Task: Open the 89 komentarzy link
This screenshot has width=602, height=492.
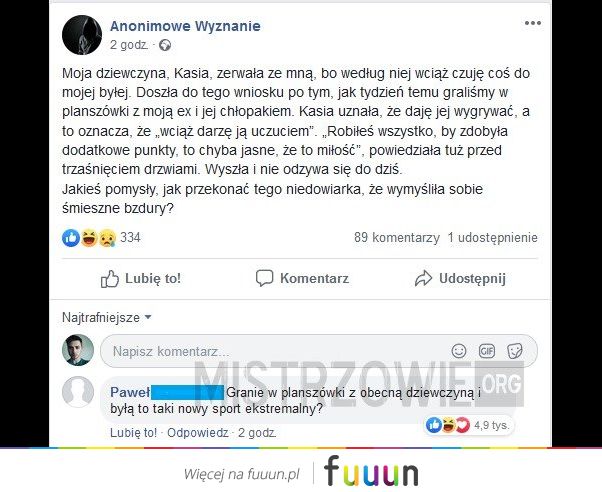Action: click(x=397, y=237)
